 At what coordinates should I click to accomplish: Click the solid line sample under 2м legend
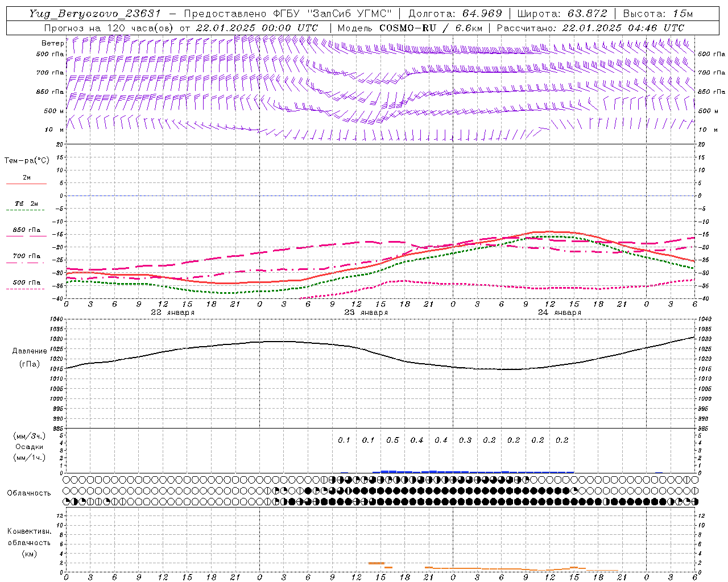[x=26, y=184]
